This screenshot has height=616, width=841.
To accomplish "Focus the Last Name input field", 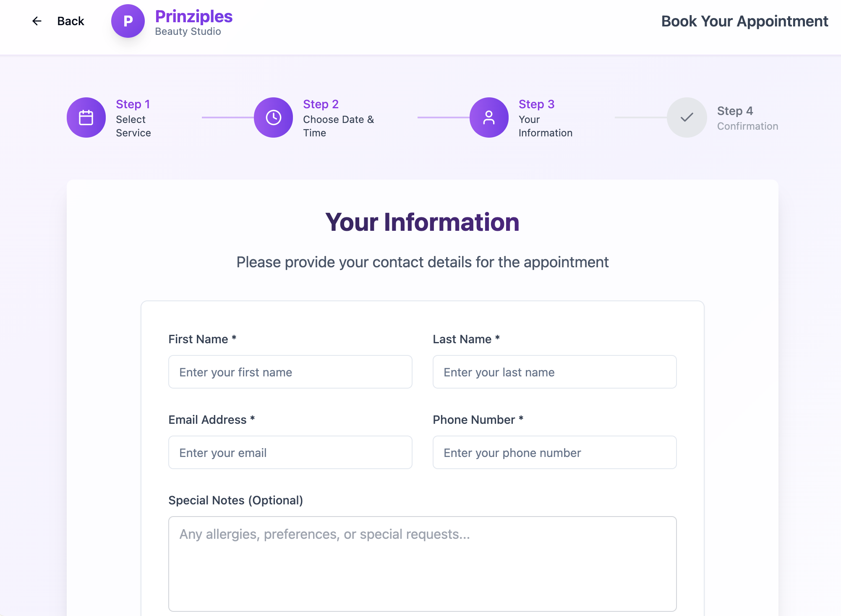I will click(x=554, y=372).
